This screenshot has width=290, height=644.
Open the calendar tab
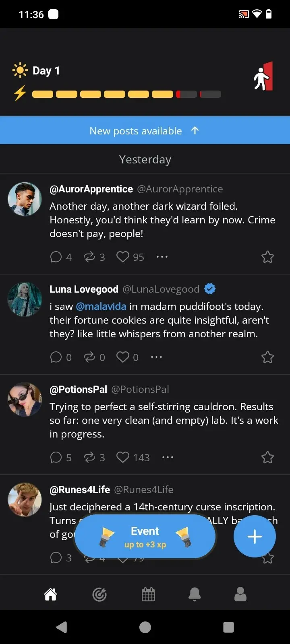(x=148, y=594)
